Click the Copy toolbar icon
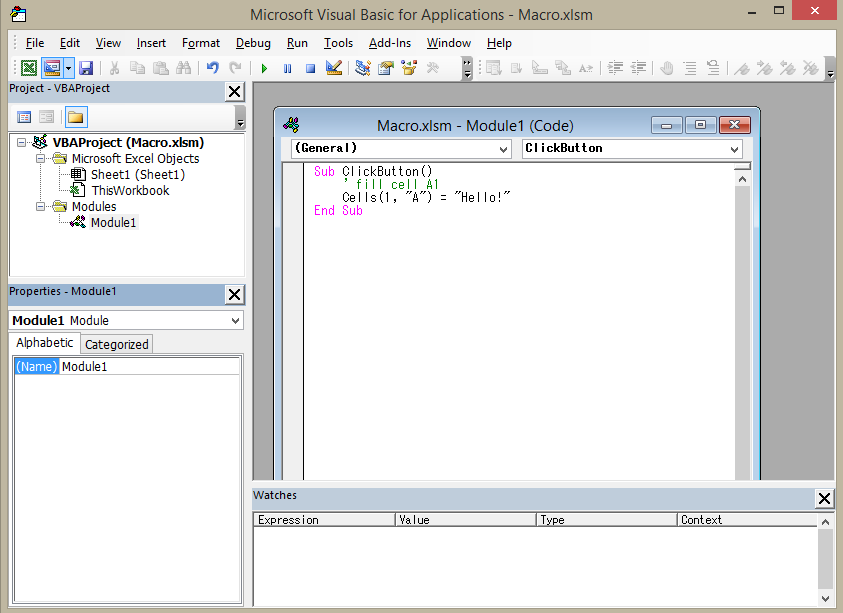843x613 pixels. coord(138,68)
